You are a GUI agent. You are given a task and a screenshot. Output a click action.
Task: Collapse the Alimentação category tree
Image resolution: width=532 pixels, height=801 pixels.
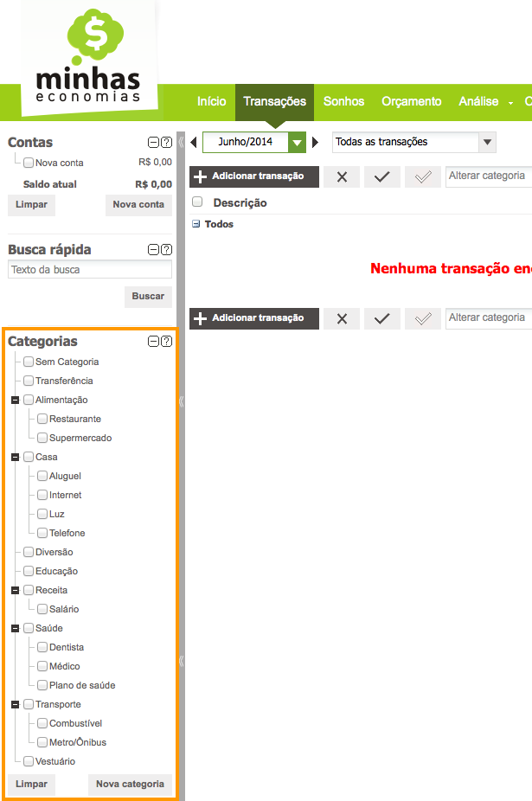tap(15, 400)
